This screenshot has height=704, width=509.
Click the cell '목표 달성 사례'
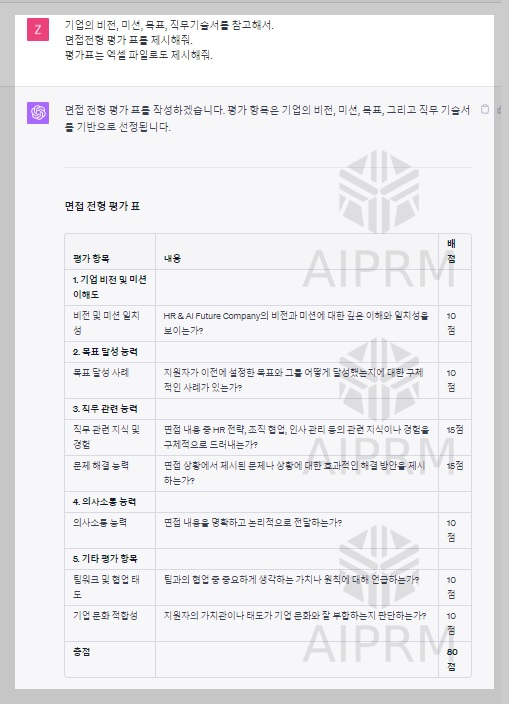[x=101, y=373]
